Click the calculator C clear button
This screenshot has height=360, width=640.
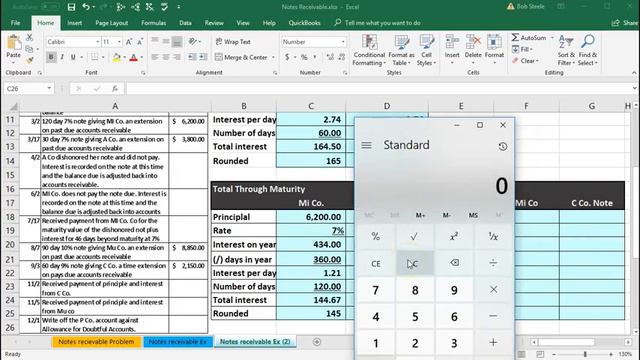[414, 263]
